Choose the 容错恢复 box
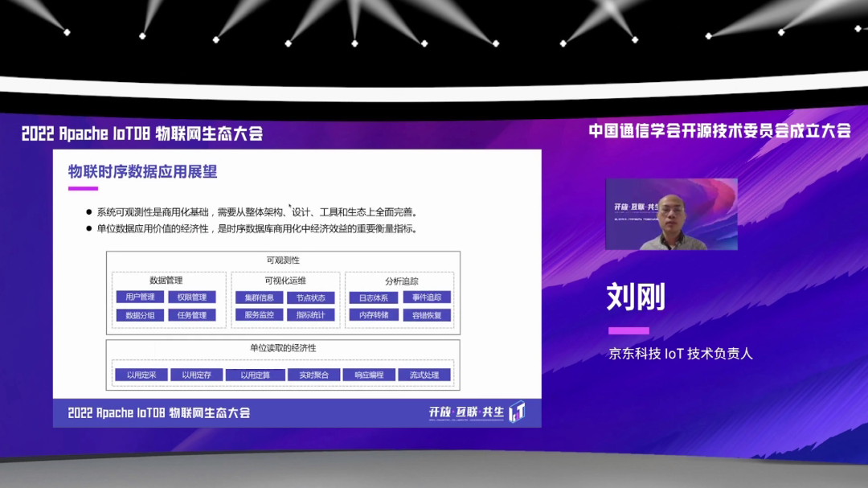 pos(427,315)
